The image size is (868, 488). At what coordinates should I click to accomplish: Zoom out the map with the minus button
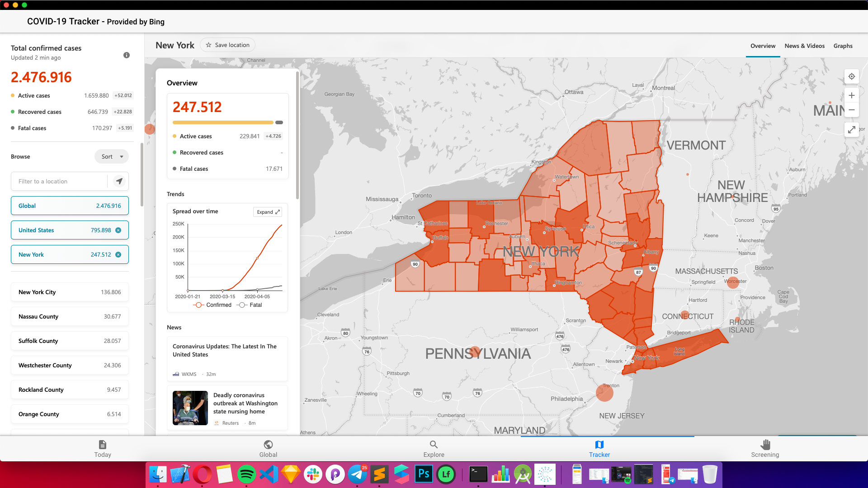click(852, 110)
